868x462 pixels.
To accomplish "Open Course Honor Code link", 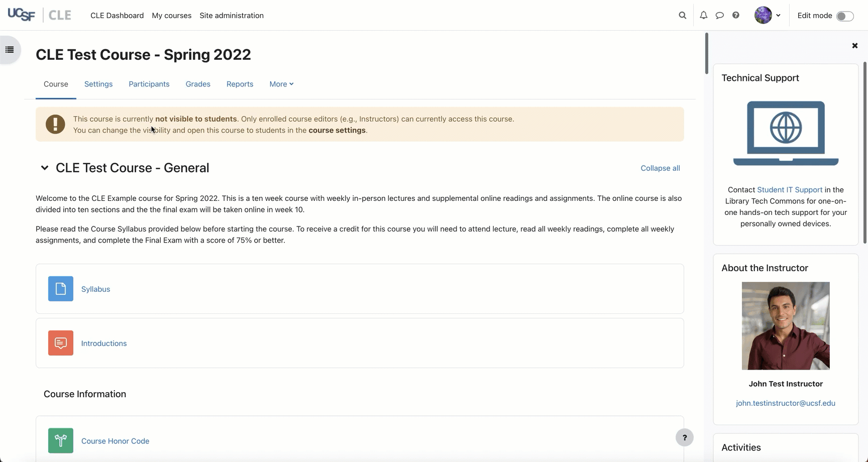I will (115, 441).
